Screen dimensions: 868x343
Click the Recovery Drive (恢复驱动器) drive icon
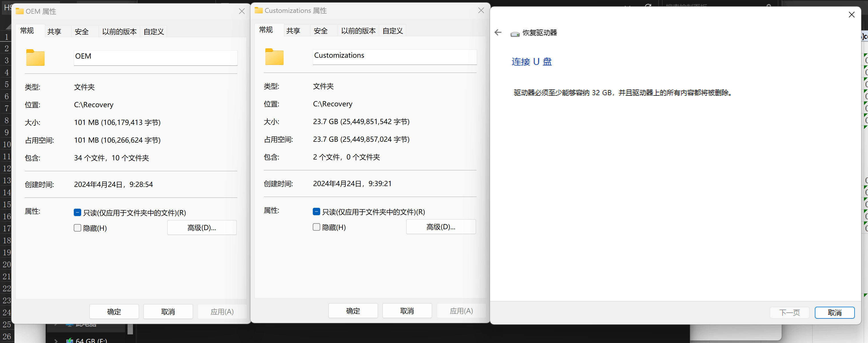pyautogui.click(x=515, y=34)
